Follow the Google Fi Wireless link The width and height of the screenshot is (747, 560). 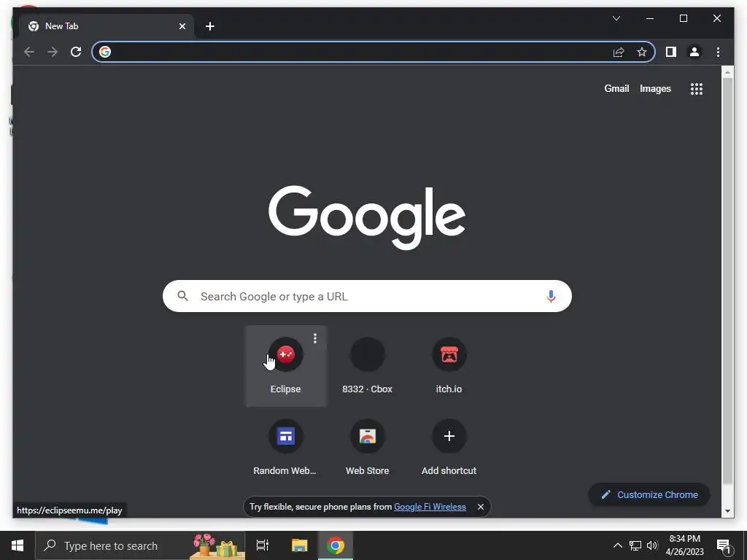[x=430, y=507]
